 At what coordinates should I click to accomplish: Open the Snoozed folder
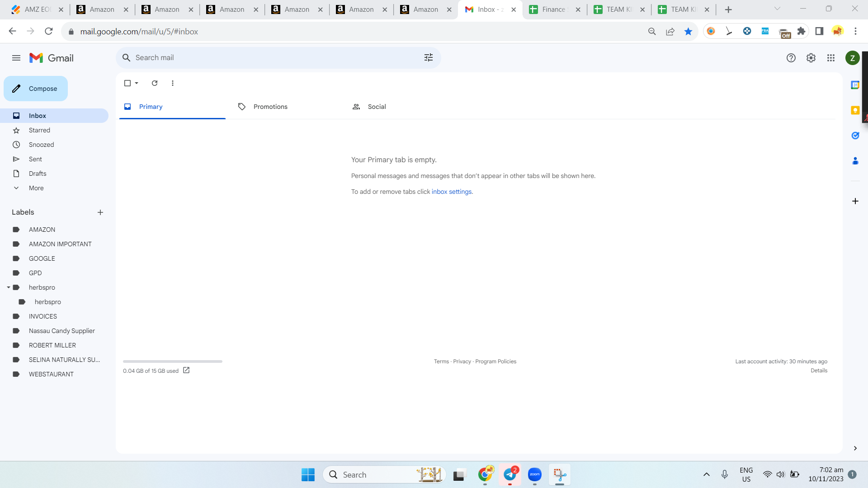[54, 145]
